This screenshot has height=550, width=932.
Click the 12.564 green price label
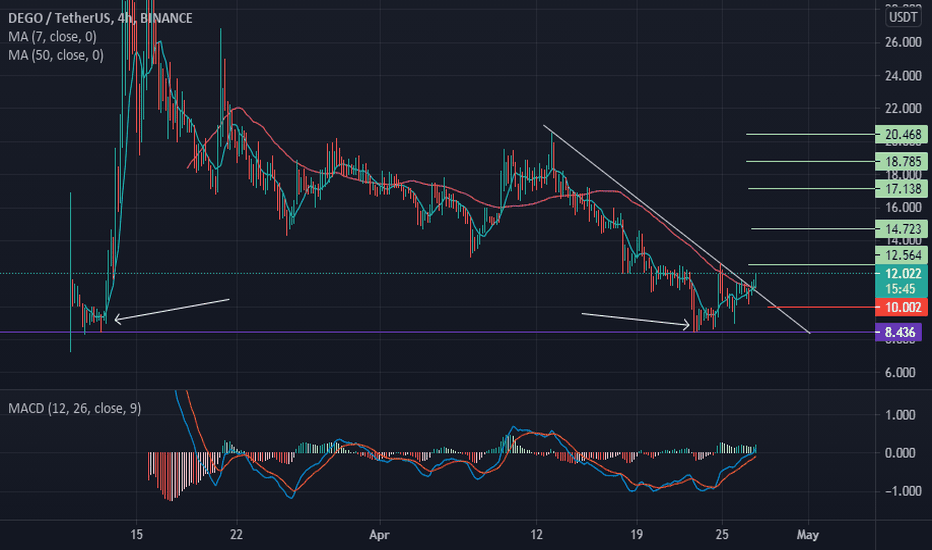(902, 255)
